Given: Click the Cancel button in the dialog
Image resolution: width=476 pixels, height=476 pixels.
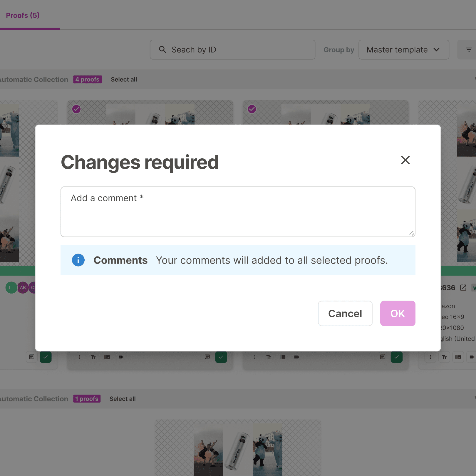Looking at the screenshot, I should point(345,313).
